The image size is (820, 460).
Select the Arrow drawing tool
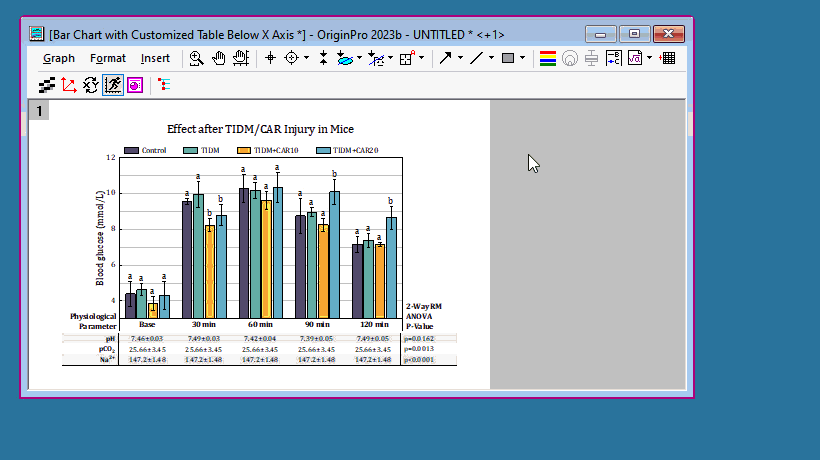445,58
